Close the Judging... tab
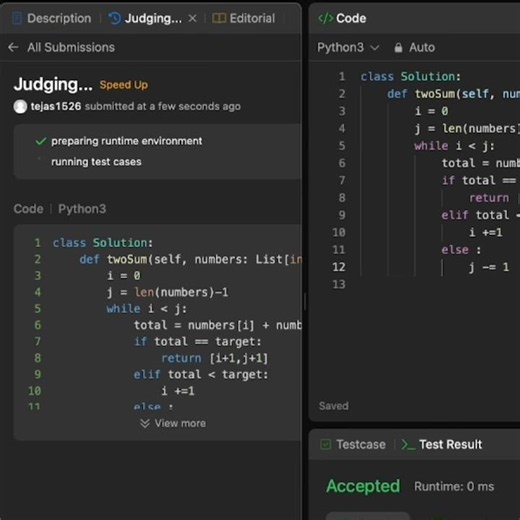The width and height of the screenshot is (520, 520). pyautogui.click(x=192, y=18)
